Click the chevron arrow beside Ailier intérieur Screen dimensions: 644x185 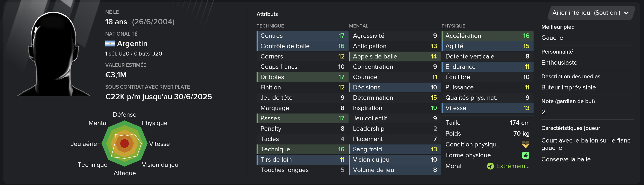tap(626, 13)
